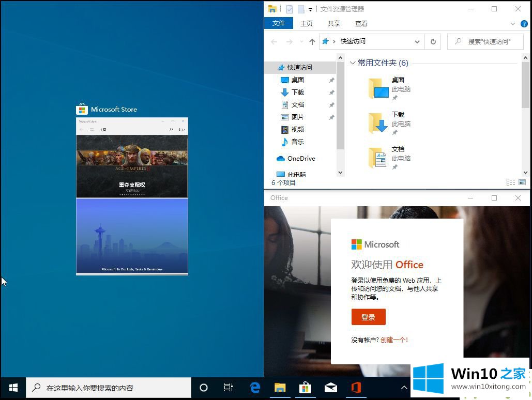Switch to large icons view in Explorer
The image size is (532, 400).
[x=522, y=182]
